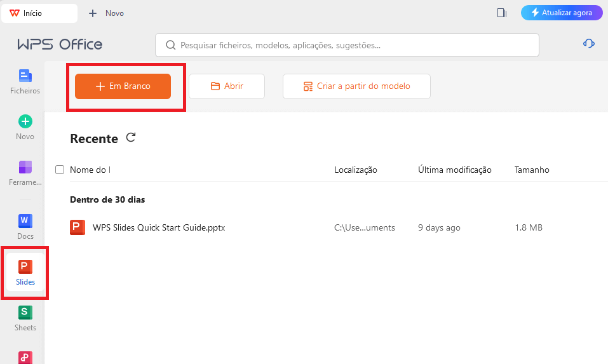Open the support headset icon

(x=588, y=43)
